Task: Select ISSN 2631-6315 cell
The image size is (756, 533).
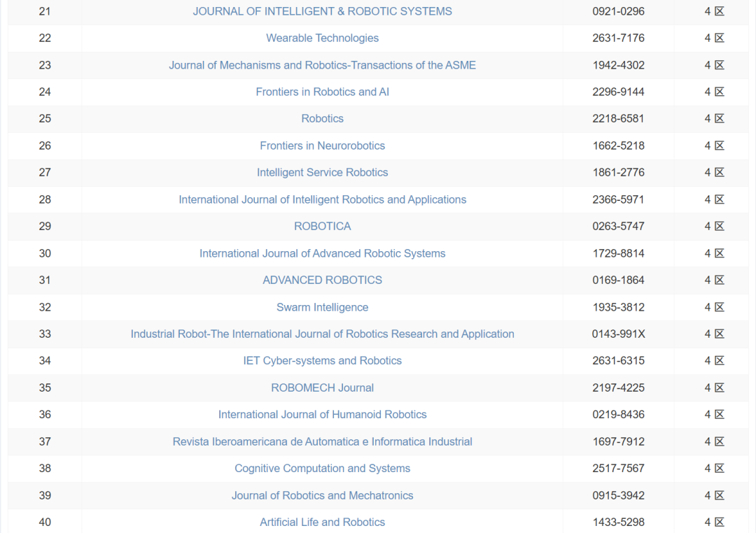Action: click(x=618, y=360)
